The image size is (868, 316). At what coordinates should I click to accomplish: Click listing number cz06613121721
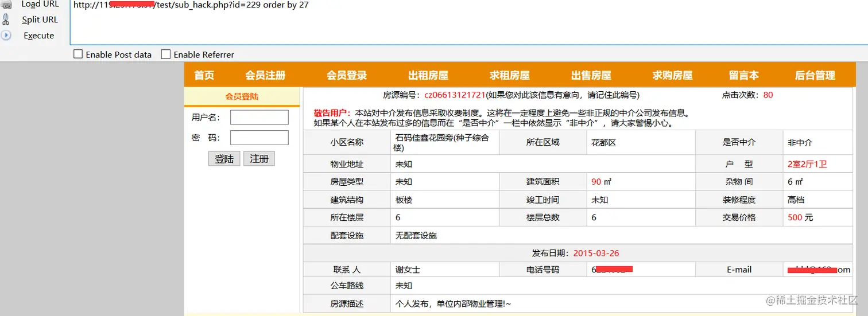click(x=455, y=95)
